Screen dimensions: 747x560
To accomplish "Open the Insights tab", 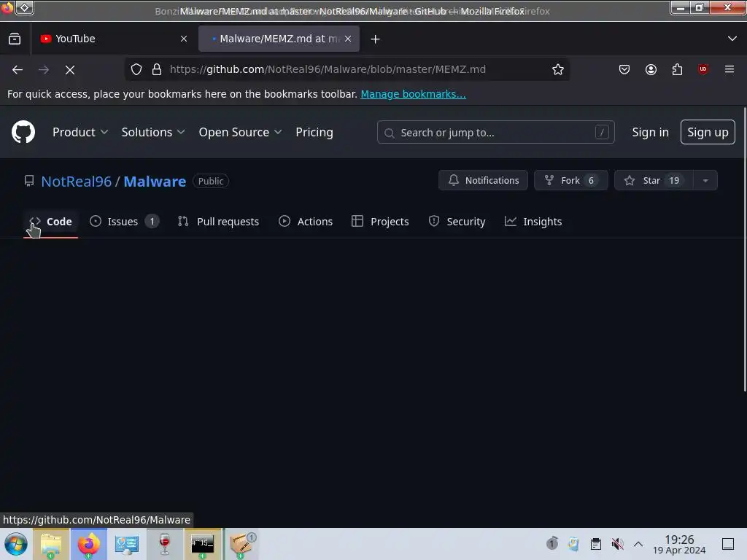I will tap(533, 222).
